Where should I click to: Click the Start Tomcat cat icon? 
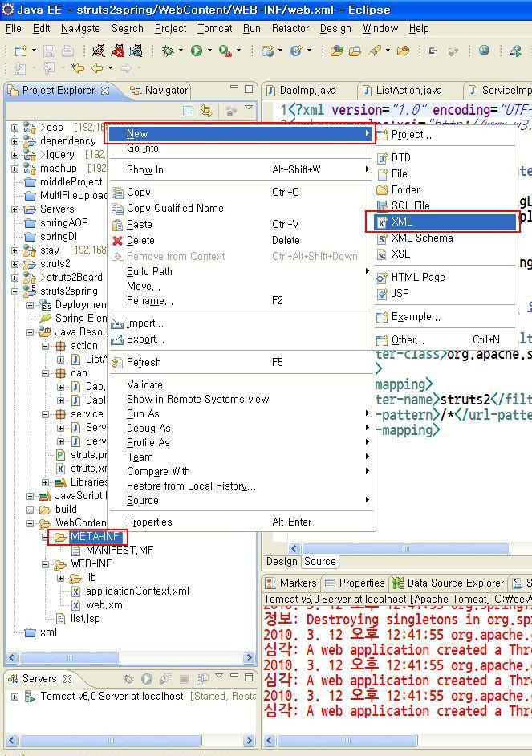coord(99,50)
